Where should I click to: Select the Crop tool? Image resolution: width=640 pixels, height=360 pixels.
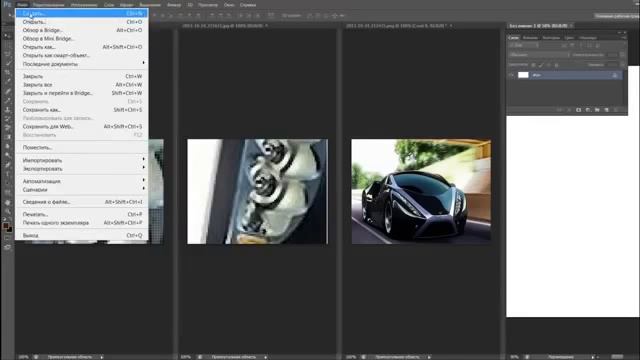pos(7,72)
